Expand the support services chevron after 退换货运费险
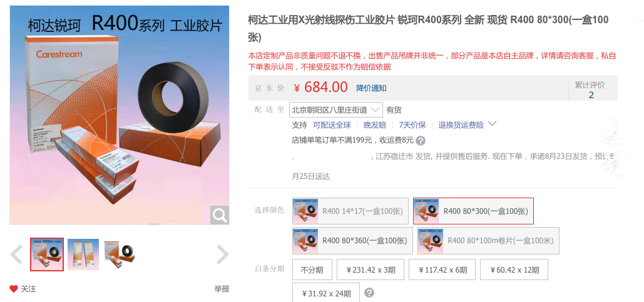644x302 pixels. pyautogui.click(x=492, y=124)
